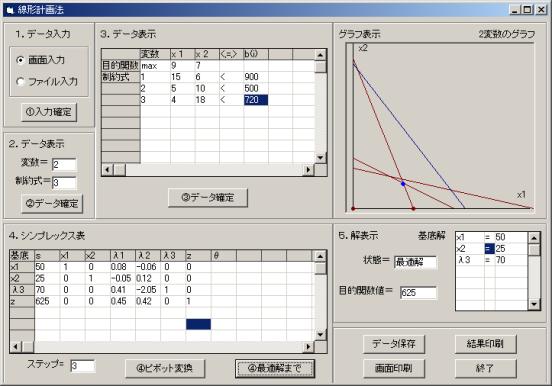Click the ③データ確定 button
The width and height of the screenshot is (552, 386).
(x=208, y=198)
